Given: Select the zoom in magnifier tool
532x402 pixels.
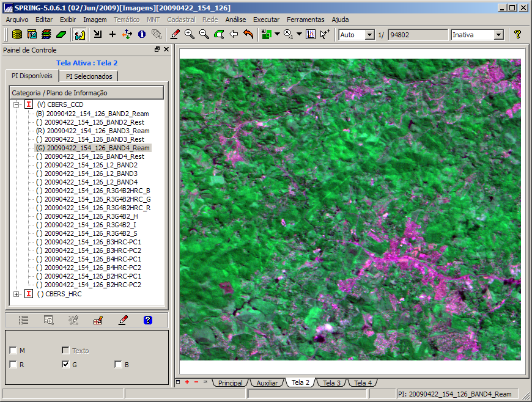Looking at the screenshot, I should (190, 35).
